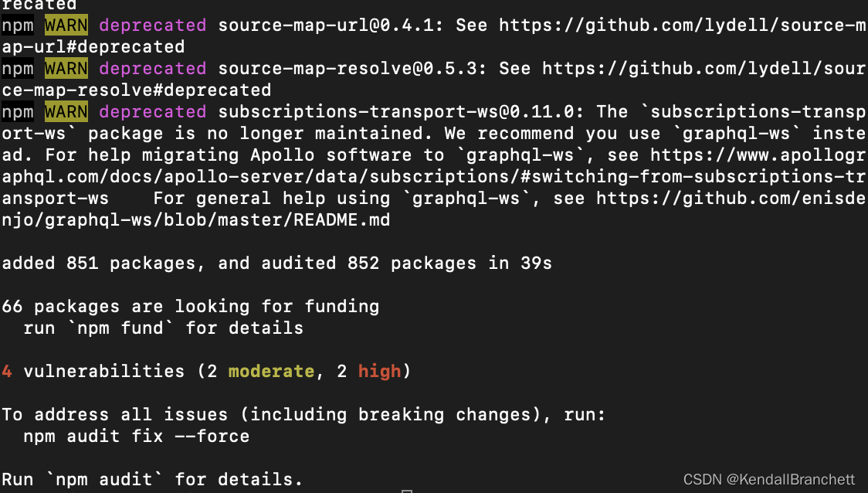
Task: Open the Apollo subscriptions migration docs link
Action: (386, 176)
